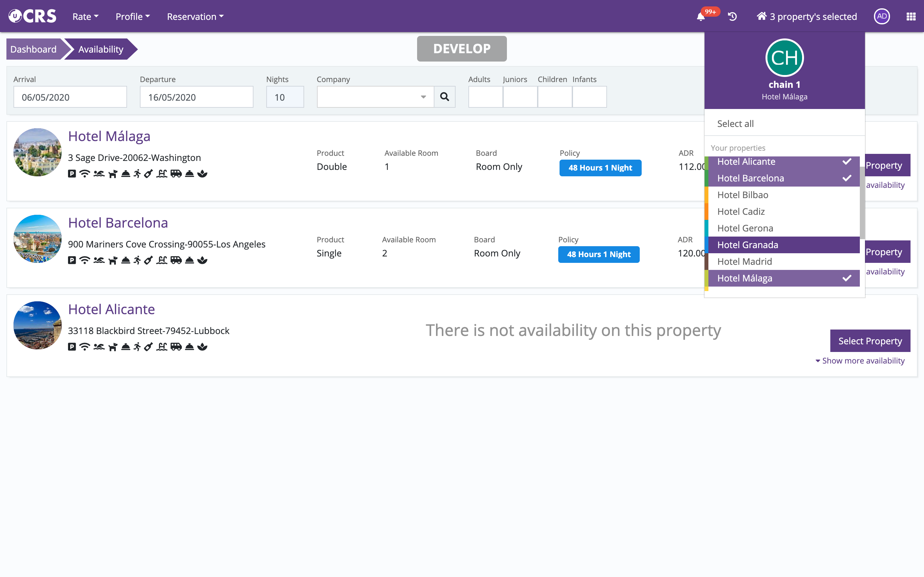Click the AD user avatar

tap(882, 16)
